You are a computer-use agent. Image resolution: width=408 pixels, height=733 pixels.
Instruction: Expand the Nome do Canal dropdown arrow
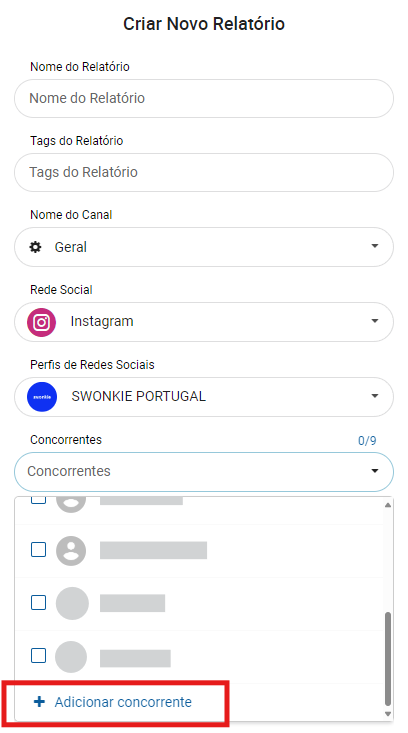coord(374,246)
